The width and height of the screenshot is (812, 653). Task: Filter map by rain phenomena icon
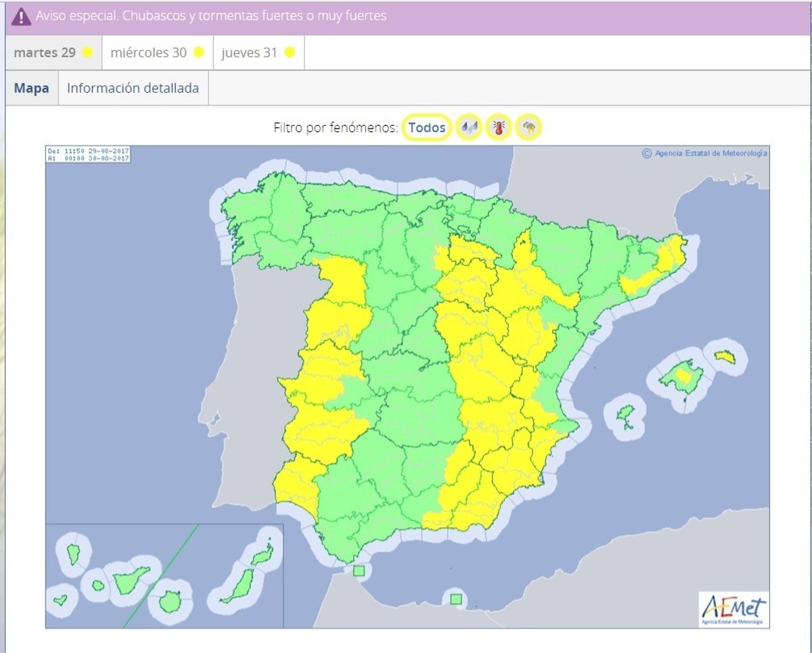tap(469, 127)
